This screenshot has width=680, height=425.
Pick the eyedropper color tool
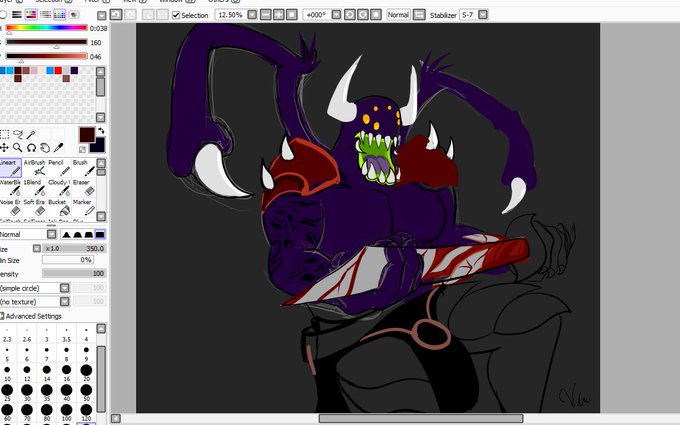point(58,148)
